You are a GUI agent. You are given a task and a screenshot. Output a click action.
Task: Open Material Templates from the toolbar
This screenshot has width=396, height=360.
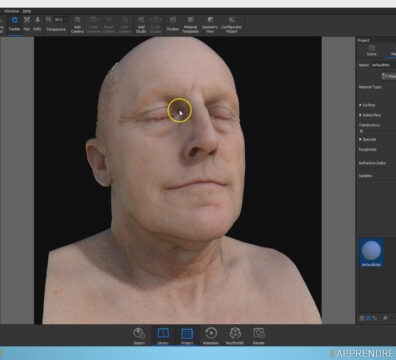(190, 25)
